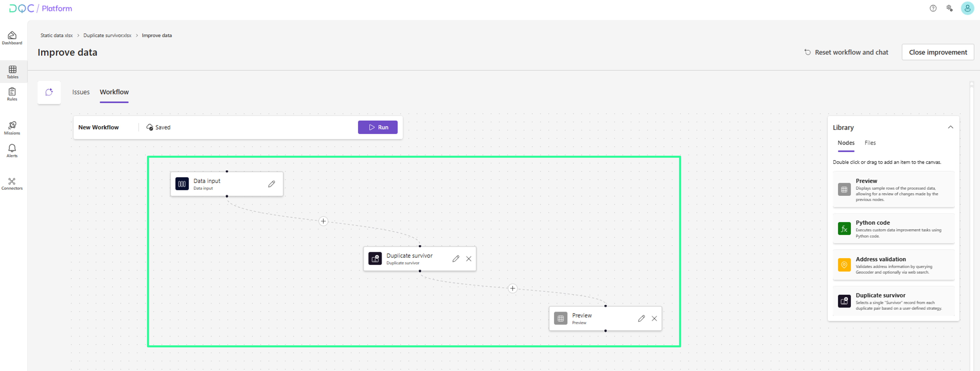Image resolution: width=980 pixels, height=371 pixels.
Task: Open the Alerts bell icon
Action: 12,150
